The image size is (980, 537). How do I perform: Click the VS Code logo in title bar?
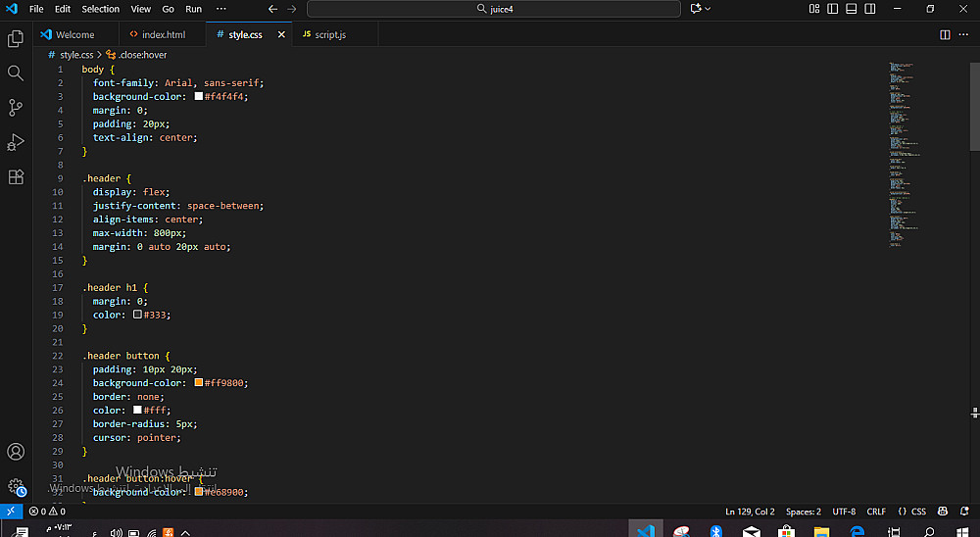click(12, 9)
